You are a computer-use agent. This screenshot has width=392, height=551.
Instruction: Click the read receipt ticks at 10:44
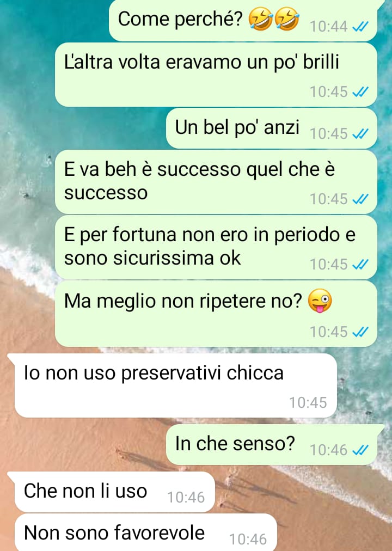[360, 26]
